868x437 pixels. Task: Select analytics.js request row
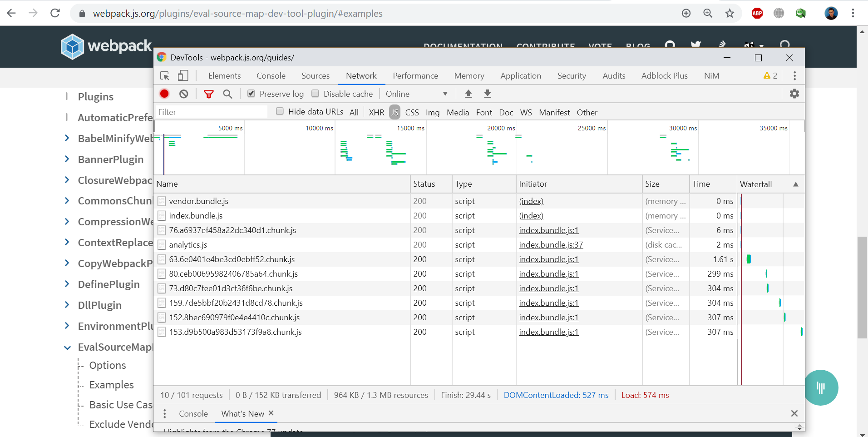(479, 245)
